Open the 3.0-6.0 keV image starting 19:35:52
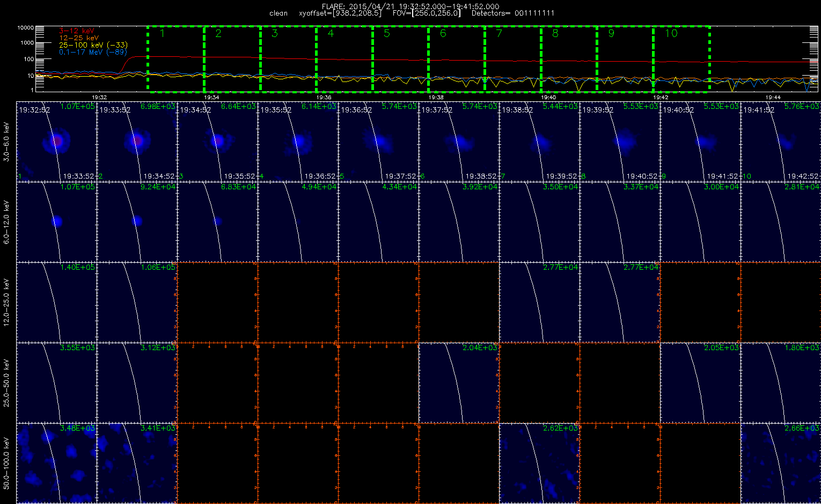 tap(298, 141)
